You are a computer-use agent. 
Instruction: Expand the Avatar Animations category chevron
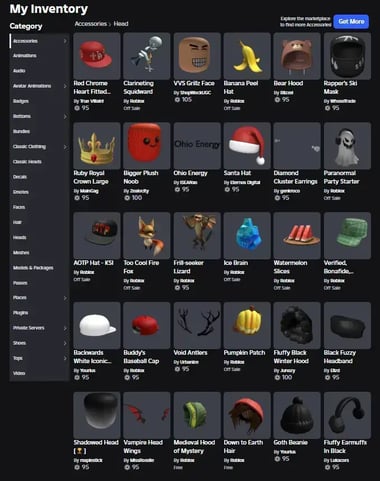[65, 86]
